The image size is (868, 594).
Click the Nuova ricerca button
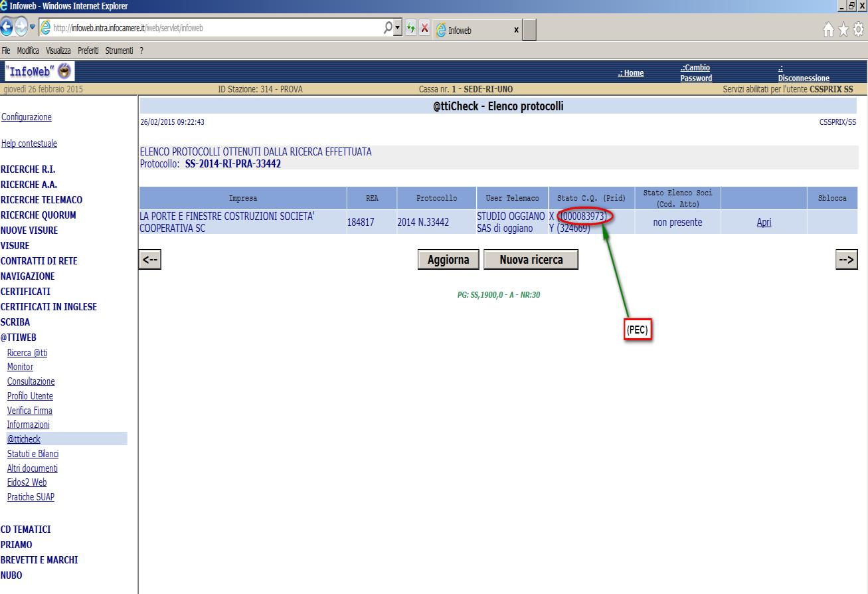(x=531, y=260)
